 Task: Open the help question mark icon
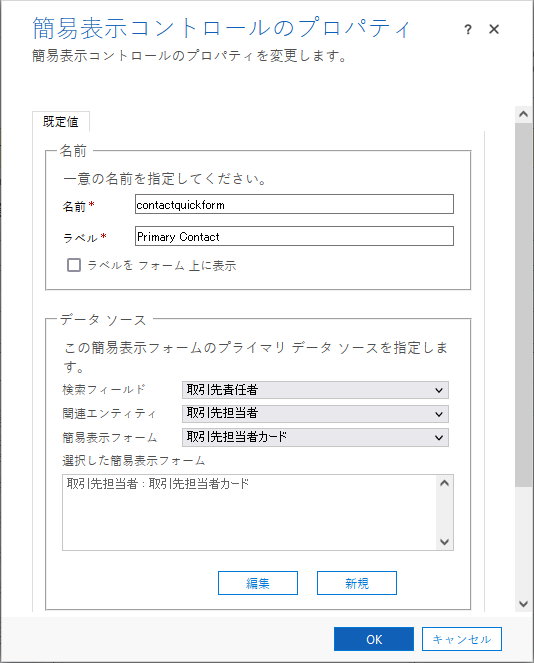[x=468, y=30]
